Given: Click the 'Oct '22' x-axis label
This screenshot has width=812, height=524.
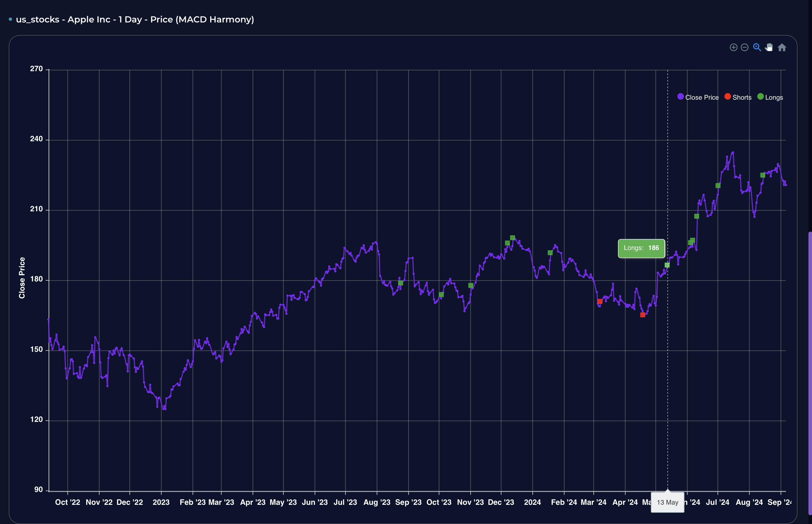Looking at the screenshot, I should (x=68, y=502).
